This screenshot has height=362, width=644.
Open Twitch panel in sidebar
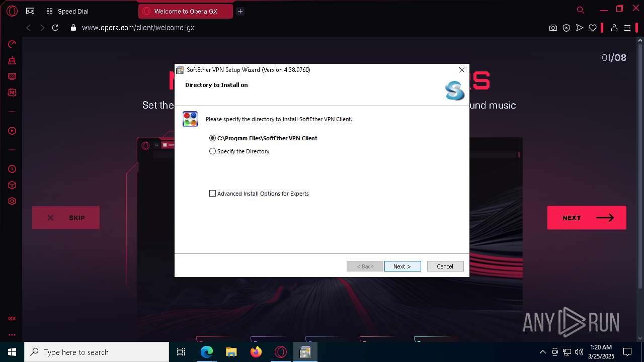(x=12, y=77)
